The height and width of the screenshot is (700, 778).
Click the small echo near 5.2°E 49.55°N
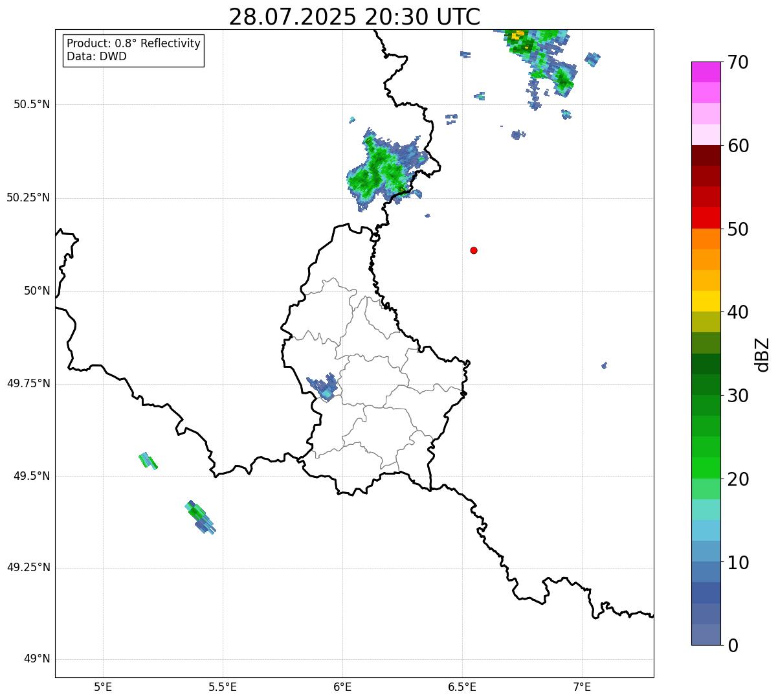(148, 460)
